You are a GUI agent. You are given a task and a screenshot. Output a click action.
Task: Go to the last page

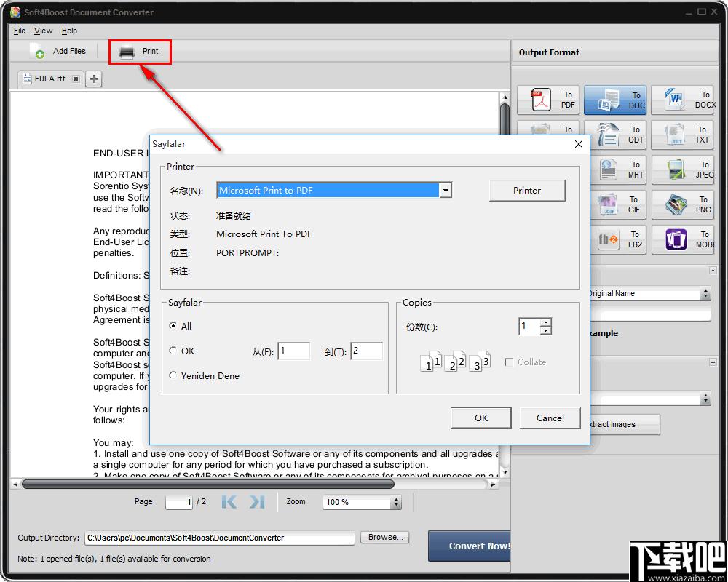click(x=257, y=502)
